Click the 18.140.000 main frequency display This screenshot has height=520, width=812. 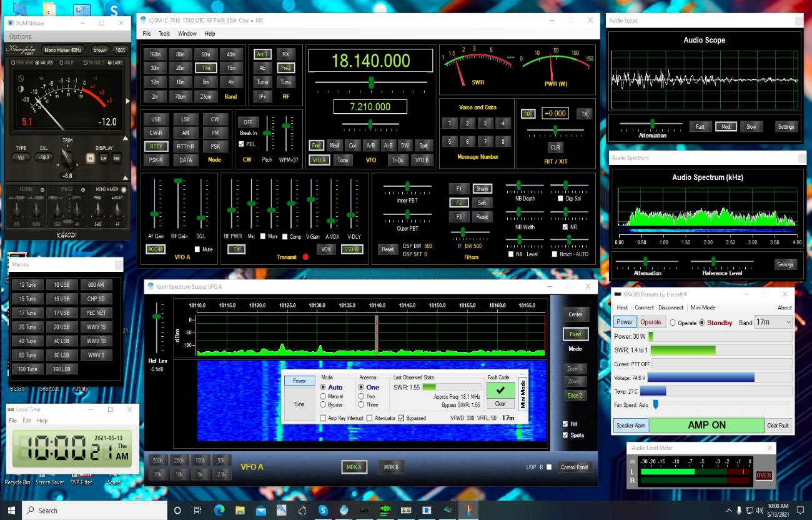pyautogui.click(x=370, y=61)
